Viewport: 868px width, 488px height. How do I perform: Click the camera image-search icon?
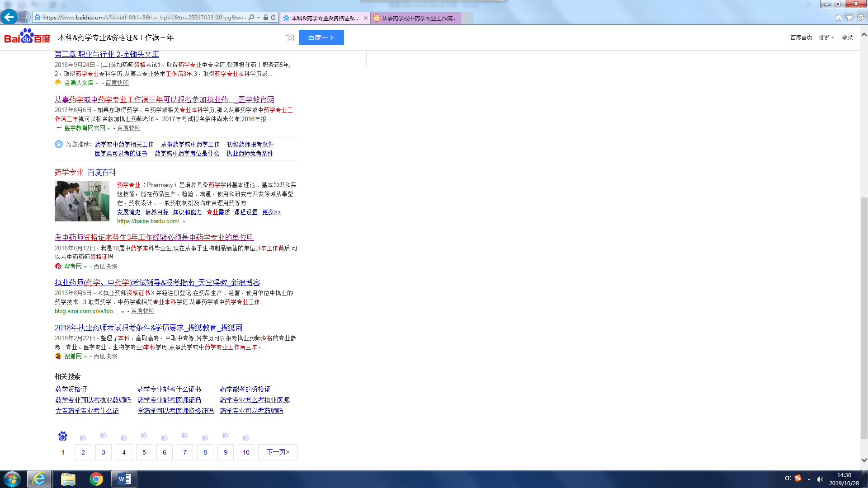[290, 38]
